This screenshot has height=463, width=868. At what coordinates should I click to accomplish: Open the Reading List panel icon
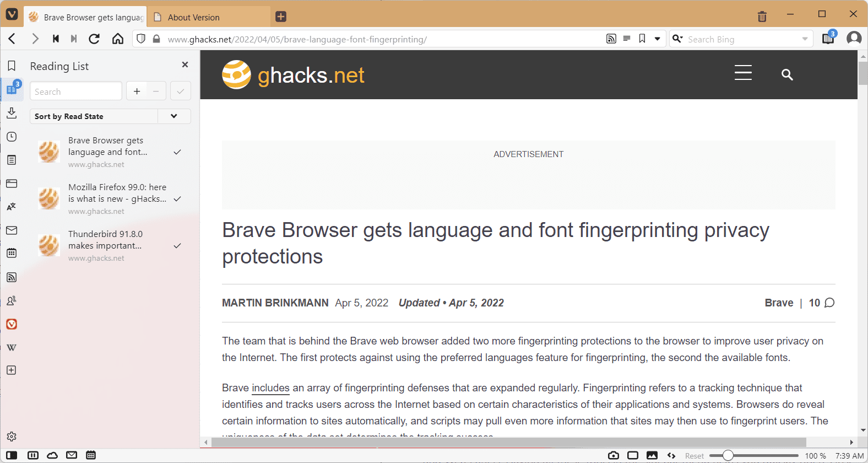point(12,89)
